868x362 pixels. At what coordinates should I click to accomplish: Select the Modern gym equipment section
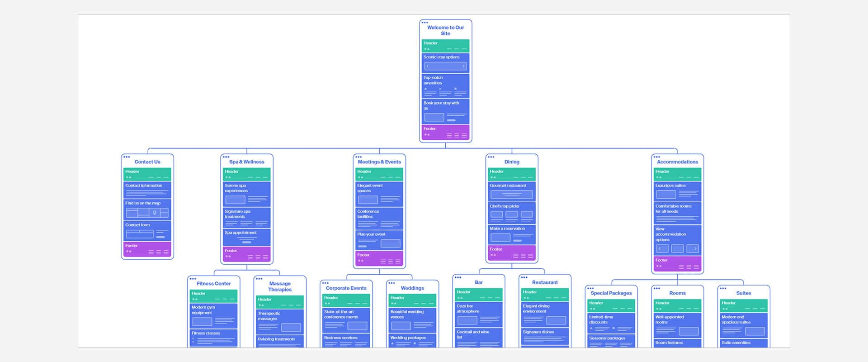214,316
